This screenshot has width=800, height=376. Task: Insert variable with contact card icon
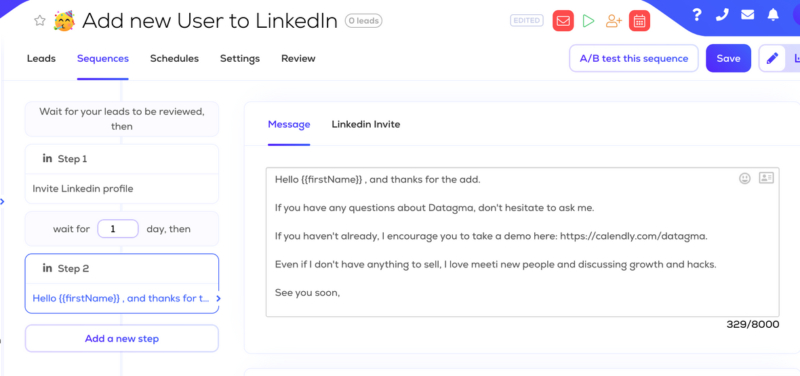tap(766, 178)
